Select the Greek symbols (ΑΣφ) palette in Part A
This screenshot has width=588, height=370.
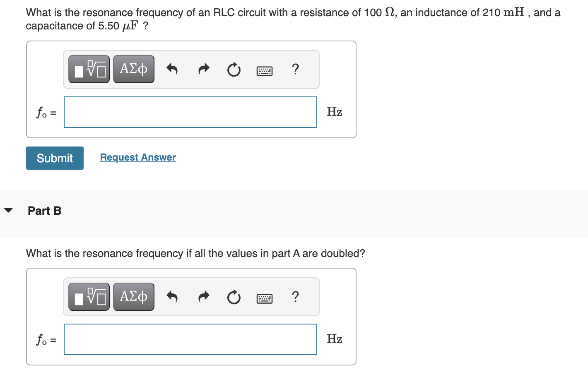click(133, 69)
